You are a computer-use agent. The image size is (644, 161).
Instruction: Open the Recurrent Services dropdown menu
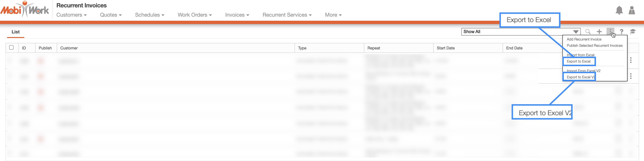[x=287, y=15]
